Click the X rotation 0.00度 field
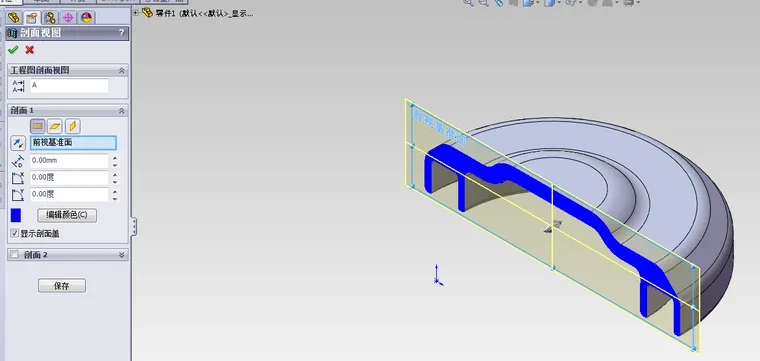This screenshot has height=361, width=760. (x=69, y=178)
